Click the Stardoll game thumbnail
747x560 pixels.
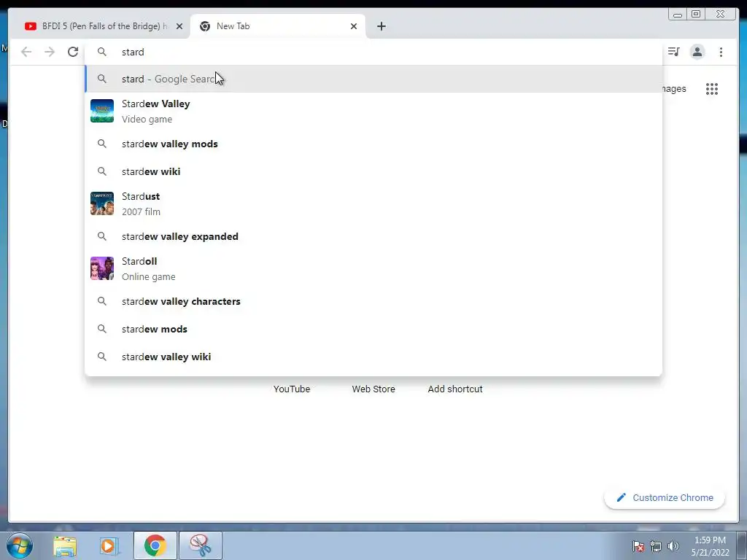tap(102, 268)
